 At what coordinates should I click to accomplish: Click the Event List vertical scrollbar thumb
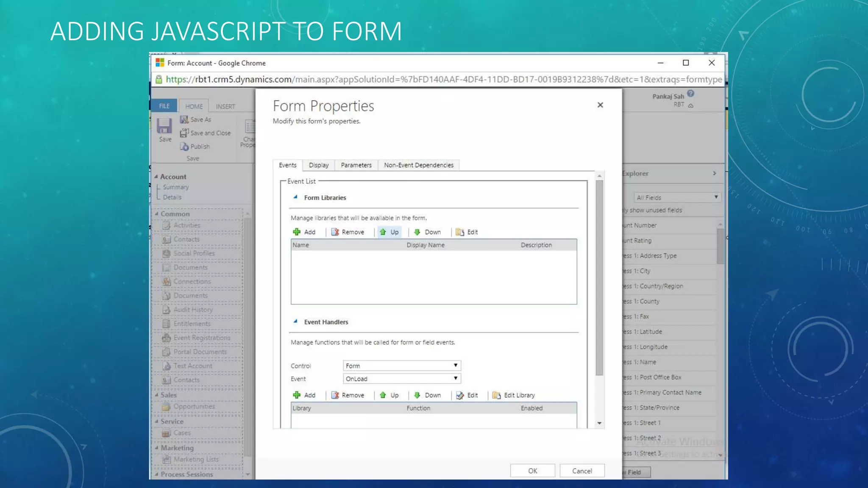pyautogui.click(x=599, y=277)
